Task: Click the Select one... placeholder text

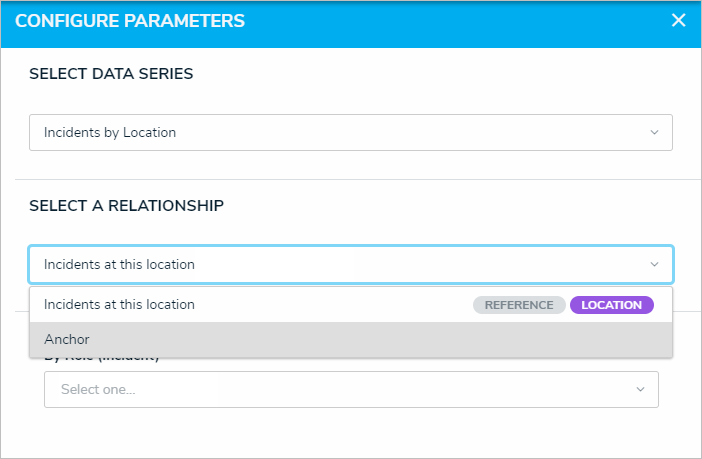Action: click(98, 389)
